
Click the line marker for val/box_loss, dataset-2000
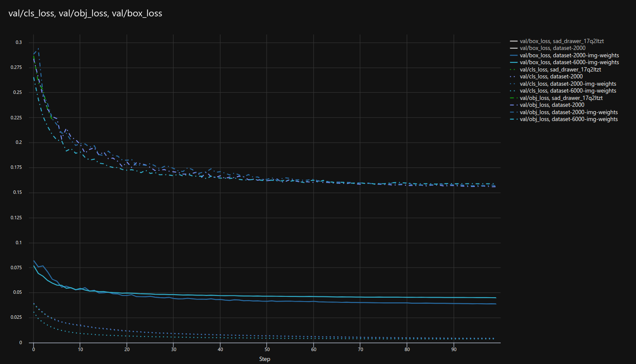[513, 48]
